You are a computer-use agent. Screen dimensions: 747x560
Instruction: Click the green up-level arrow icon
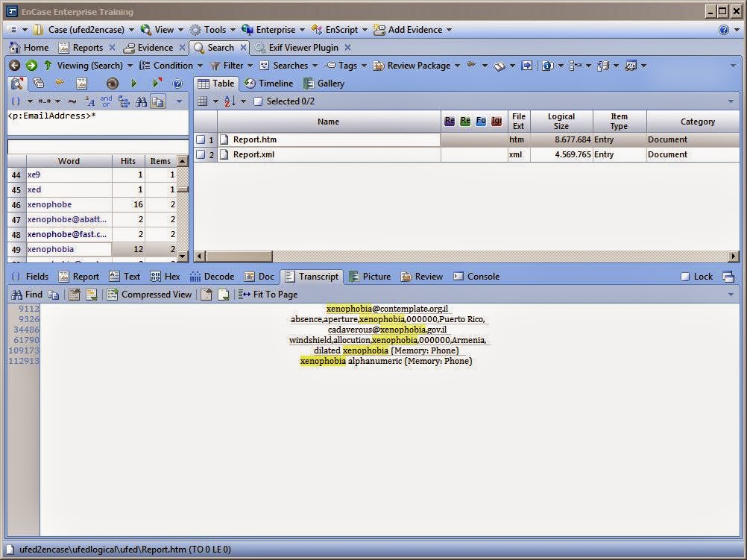click(x=48, y=66)
